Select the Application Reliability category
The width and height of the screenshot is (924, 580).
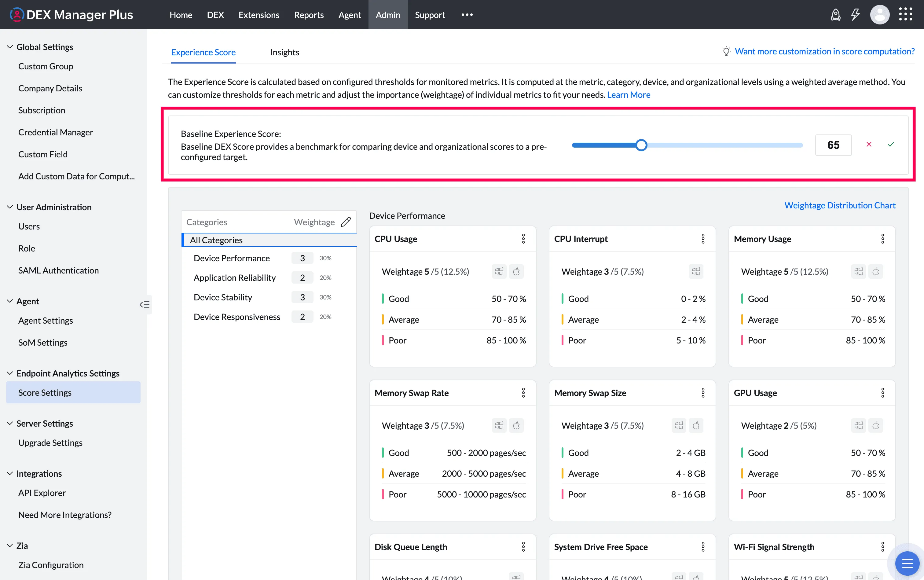[235, 278]
